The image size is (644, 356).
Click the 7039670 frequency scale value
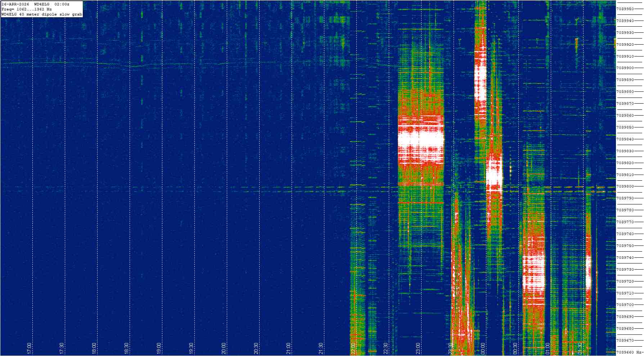coord(625,340)
